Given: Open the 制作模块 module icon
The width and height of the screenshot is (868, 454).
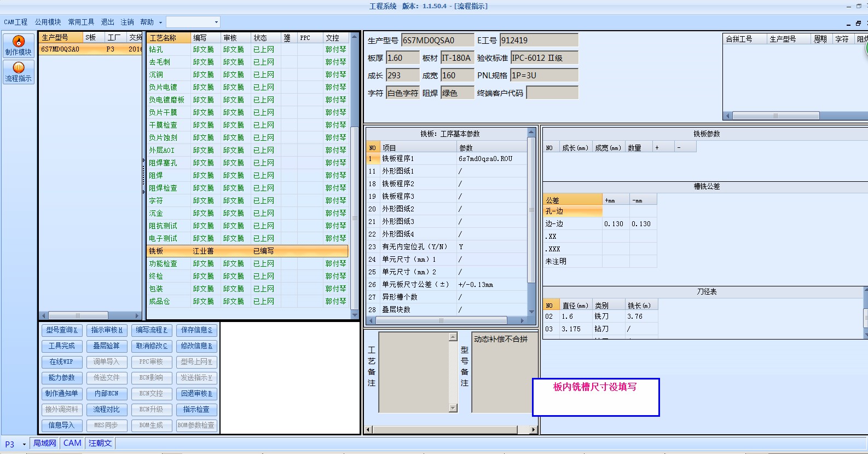Looking at the screenshot, I should pyautogui.click(x=19, y=45).
